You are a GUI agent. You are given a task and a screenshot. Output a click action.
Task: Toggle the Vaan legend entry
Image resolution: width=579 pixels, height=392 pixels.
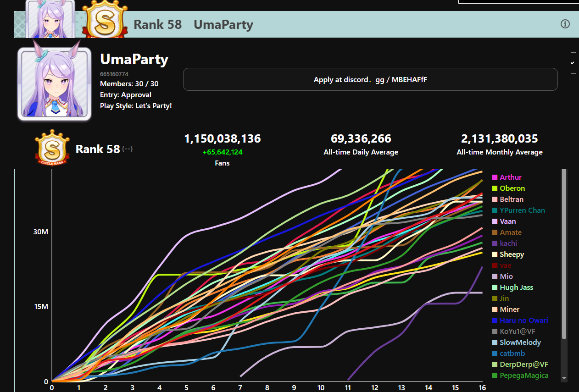(x=504, y=221)
